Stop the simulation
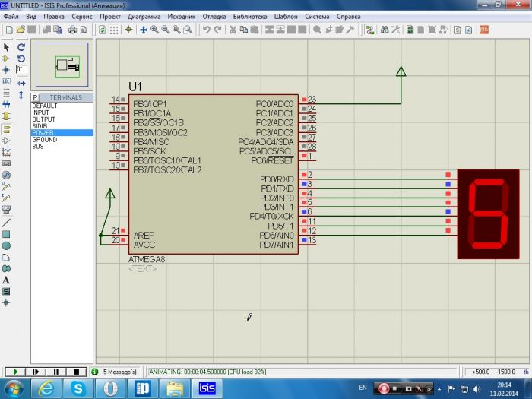Viewport: 532px width, 399px height. [x=76, y=372]
